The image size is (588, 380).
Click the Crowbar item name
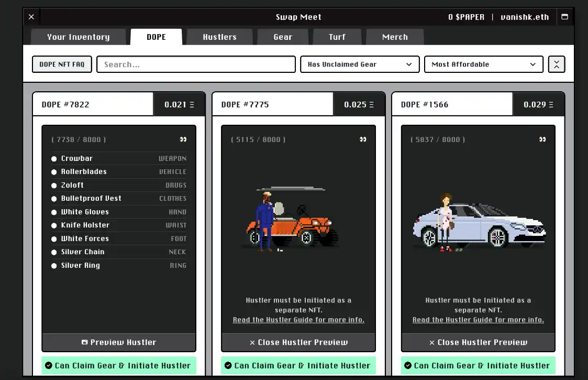[x=77, y=158]
